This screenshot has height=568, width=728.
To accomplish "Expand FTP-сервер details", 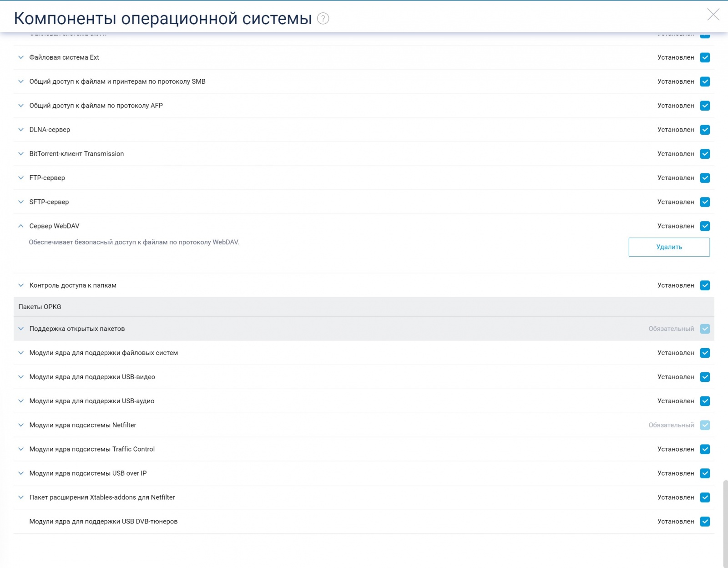I will click(x=21, y=178).
